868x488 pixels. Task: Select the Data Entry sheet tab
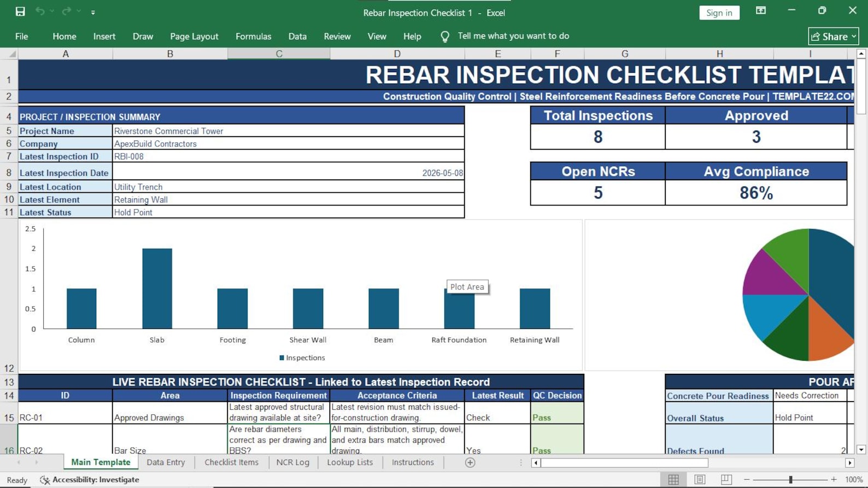pos(166,462)
